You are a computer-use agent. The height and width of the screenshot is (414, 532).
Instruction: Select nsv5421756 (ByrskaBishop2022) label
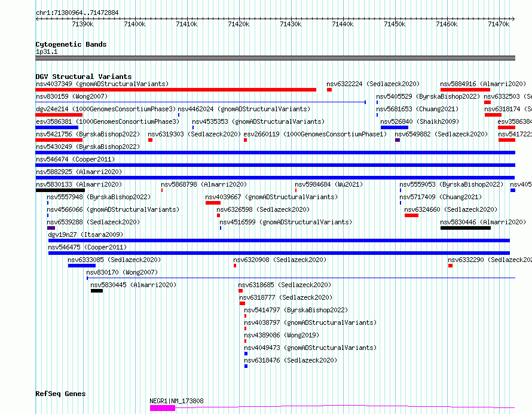click(x=88, y=134)
